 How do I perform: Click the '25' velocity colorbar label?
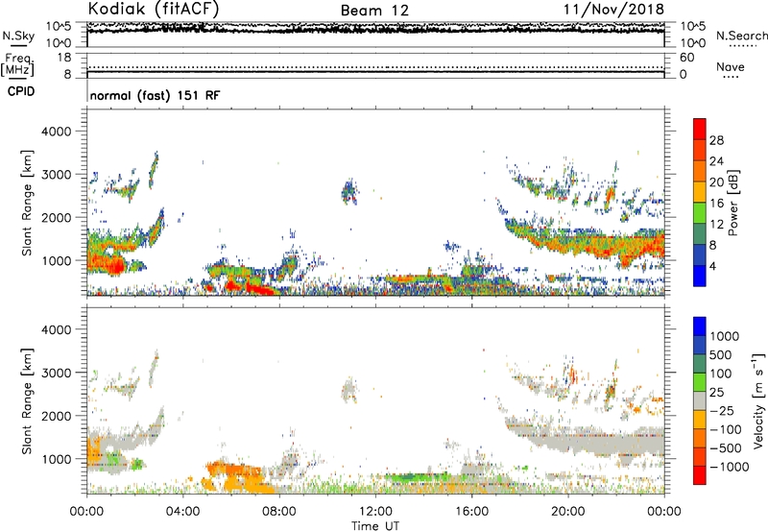click(x=716, y=393)
